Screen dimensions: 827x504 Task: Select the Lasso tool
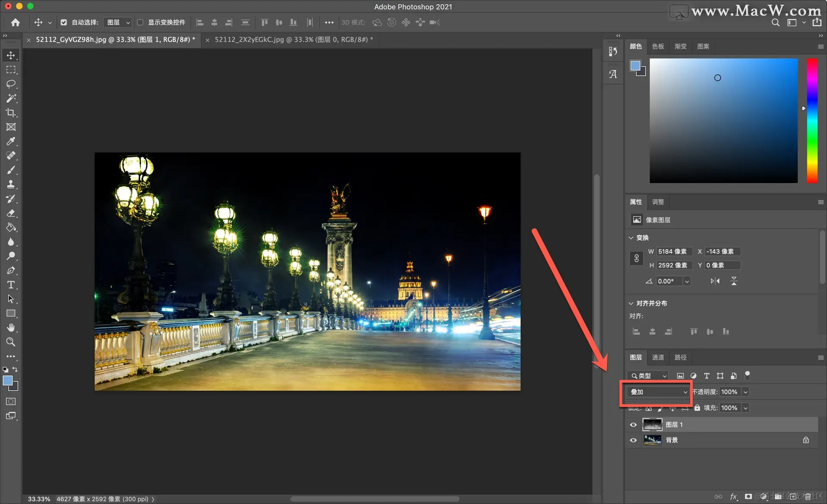11,84
